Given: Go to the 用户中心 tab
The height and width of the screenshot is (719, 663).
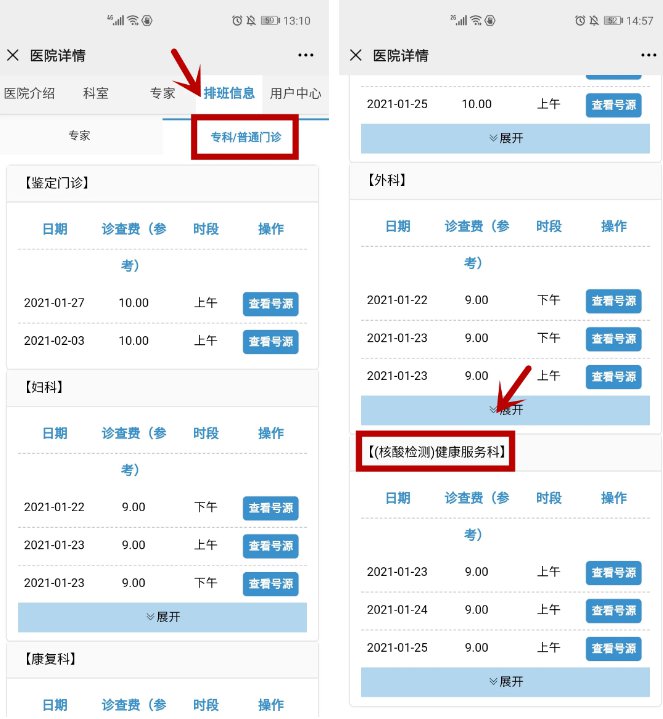Looking at the screenshot, I should coord(295,94).
